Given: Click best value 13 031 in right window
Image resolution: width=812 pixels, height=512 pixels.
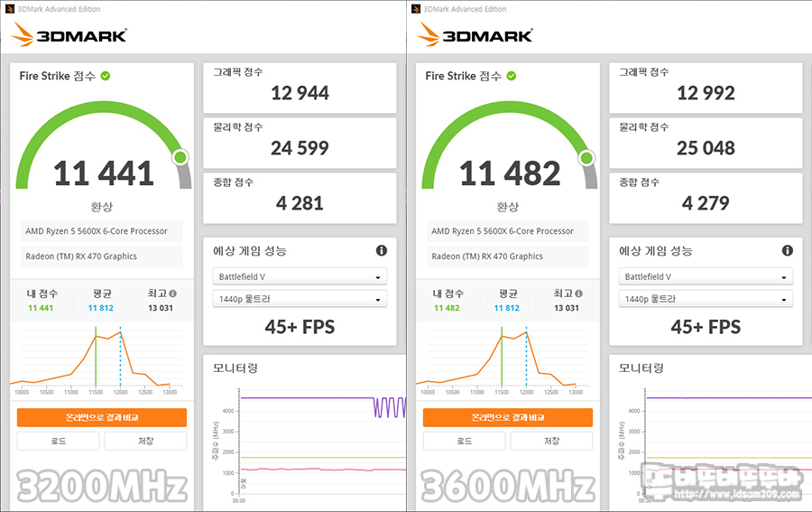Looking at the screenshot, I should coord(567,308).
